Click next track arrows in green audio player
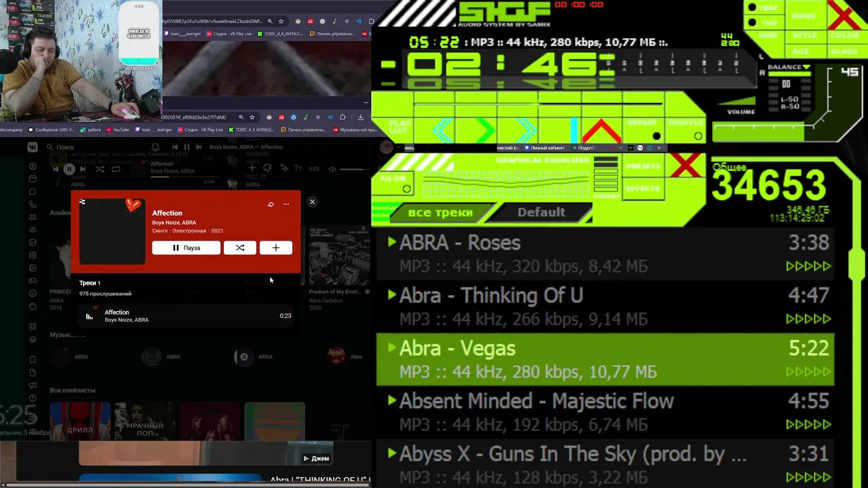The width and height of the screenshot is (868, 488). click(x=526, y=130)
